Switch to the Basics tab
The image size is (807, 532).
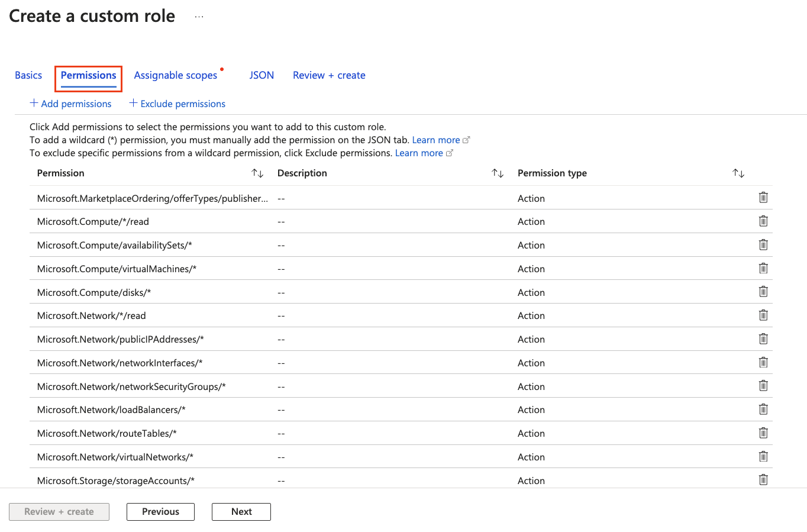(28, 75)
